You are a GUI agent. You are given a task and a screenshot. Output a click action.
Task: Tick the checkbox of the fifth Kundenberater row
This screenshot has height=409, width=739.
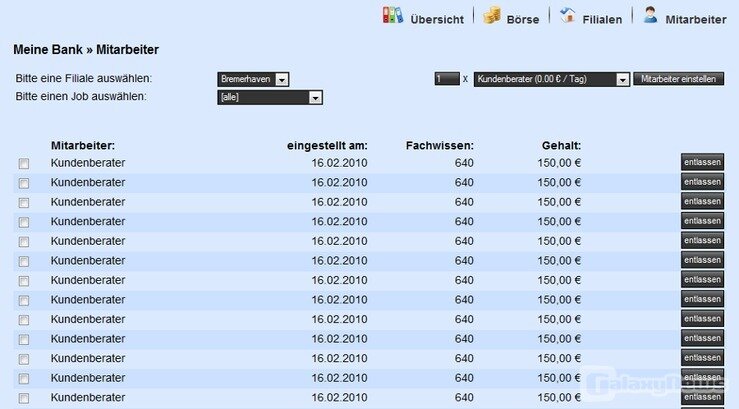tap(24, 242)
